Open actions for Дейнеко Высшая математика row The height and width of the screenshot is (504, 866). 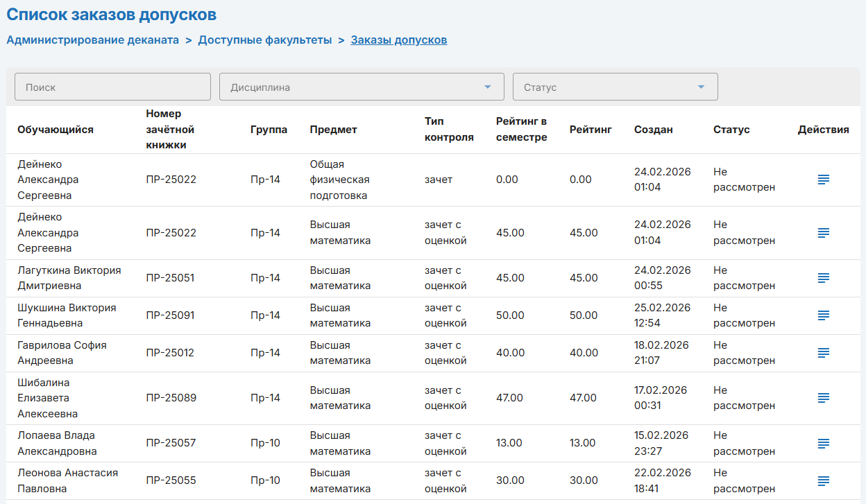click(x=823, y=233)
